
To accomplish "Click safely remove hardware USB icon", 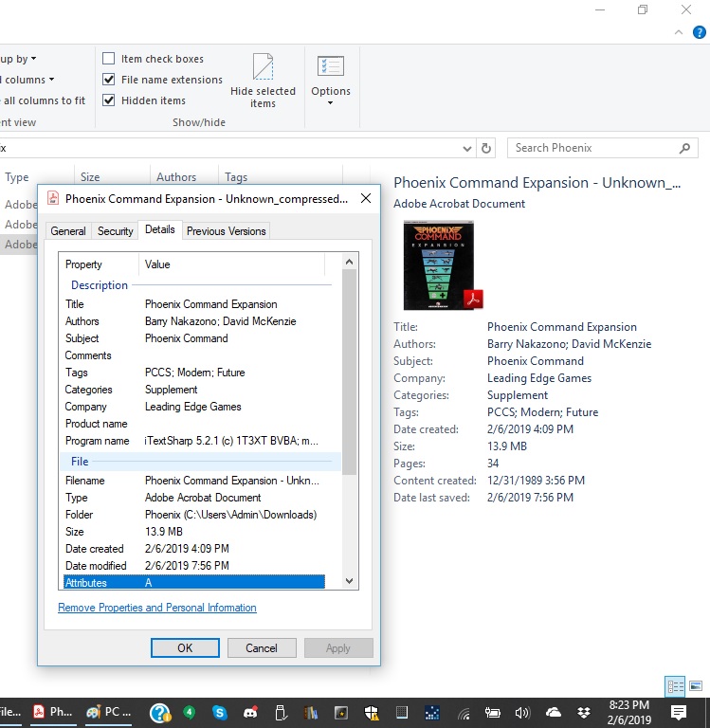I will click(x=281, y=712).
